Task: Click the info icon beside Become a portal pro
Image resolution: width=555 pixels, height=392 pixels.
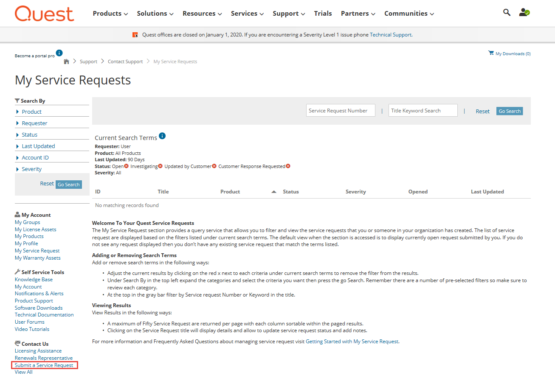Action: [x=59, y=53]
